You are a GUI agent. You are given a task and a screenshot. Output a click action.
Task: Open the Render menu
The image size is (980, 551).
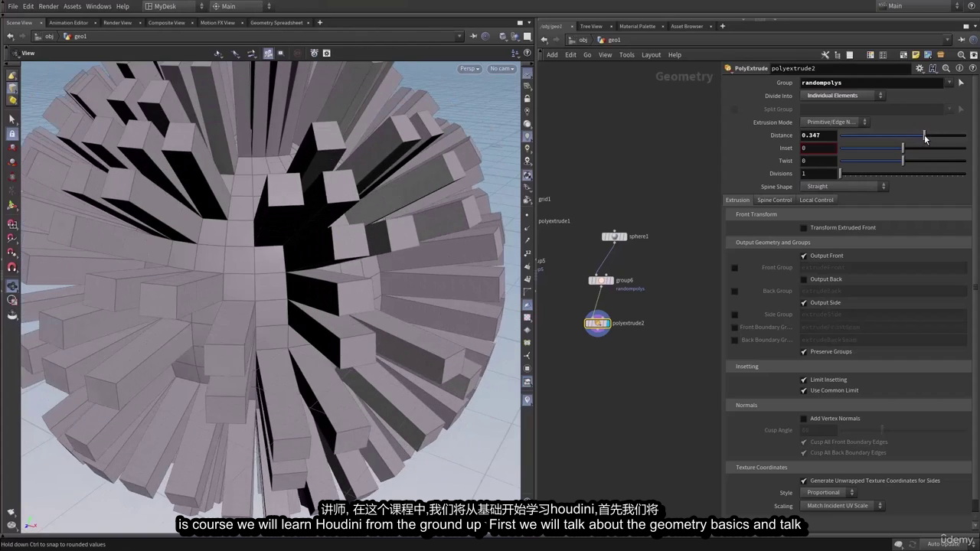tap(48, 6)
